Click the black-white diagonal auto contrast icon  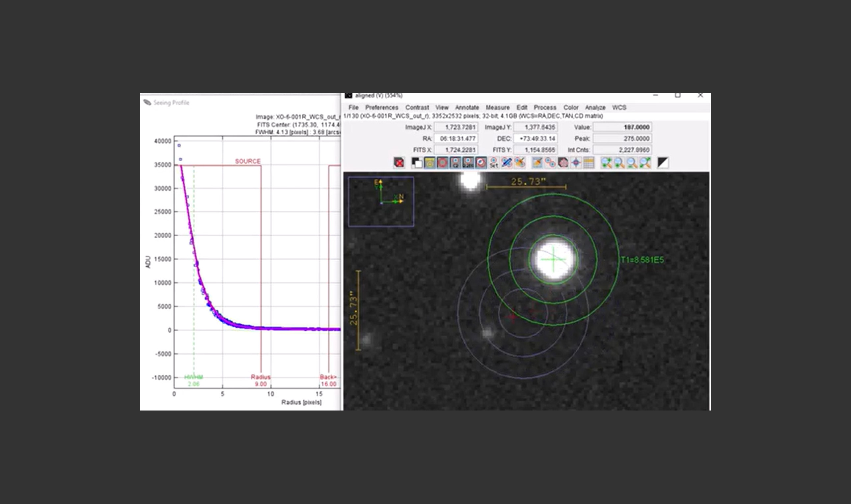click(663, 163)
